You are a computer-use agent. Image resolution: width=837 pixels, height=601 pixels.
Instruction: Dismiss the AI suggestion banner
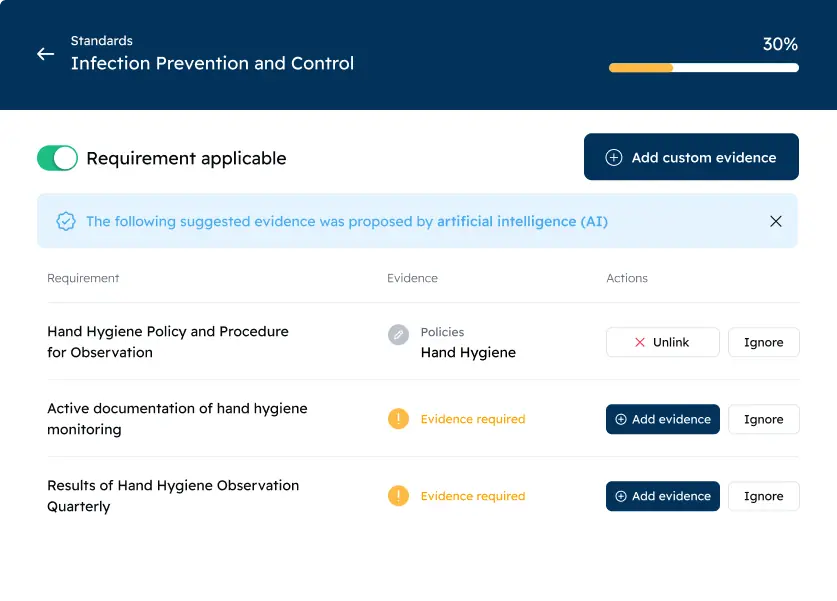(776, 221)
